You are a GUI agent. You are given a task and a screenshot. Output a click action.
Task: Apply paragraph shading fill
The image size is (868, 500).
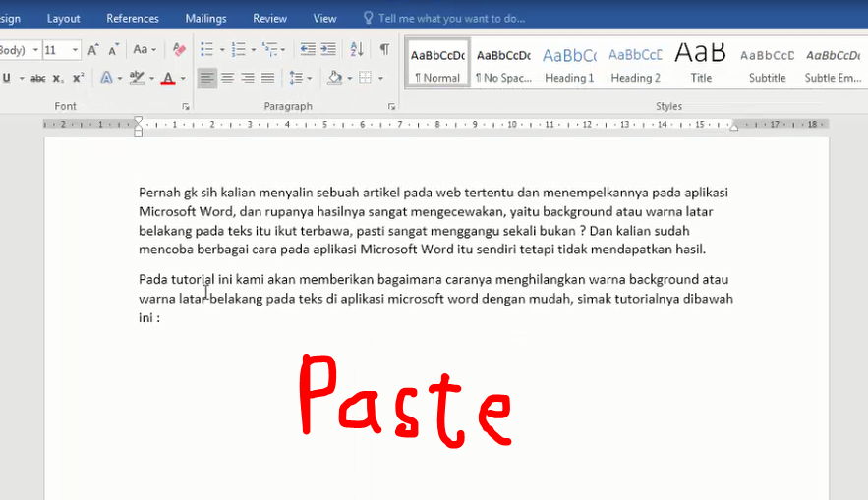[334, 78]
